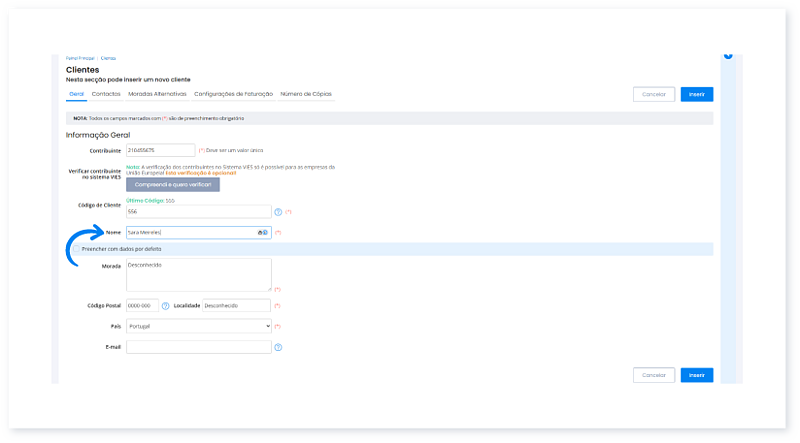Go to Configurações de Faturação tab
The width and height of the screenshot is (800, 443).
point(233,94)
